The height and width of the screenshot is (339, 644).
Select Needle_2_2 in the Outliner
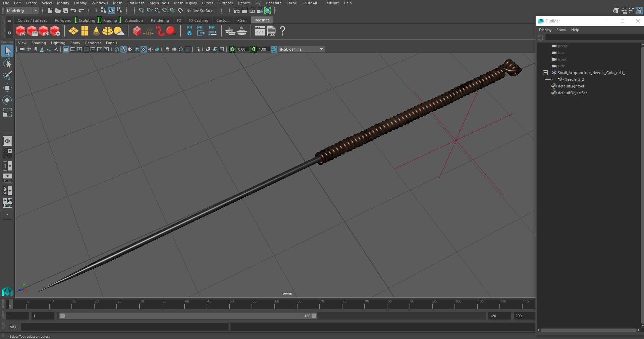tap(574, 79)
